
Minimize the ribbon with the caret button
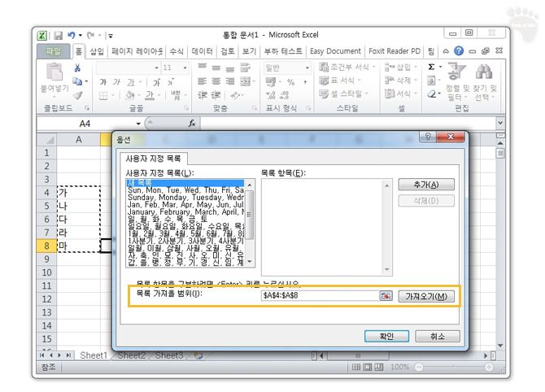tap(446, 51)
